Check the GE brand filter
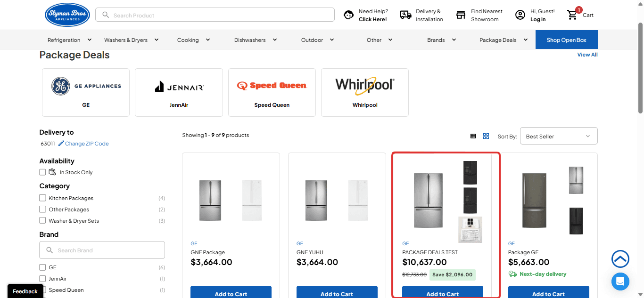 point(42,267)
